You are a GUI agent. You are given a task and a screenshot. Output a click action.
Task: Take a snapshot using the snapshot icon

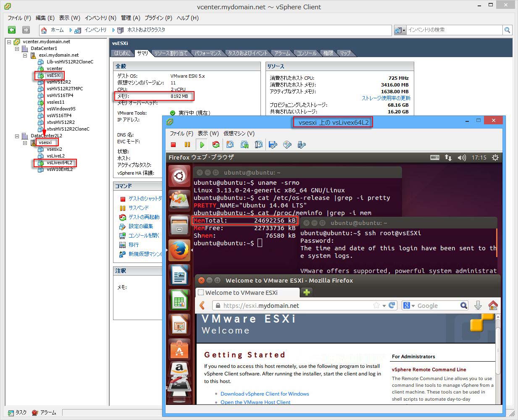pos(230,145)
